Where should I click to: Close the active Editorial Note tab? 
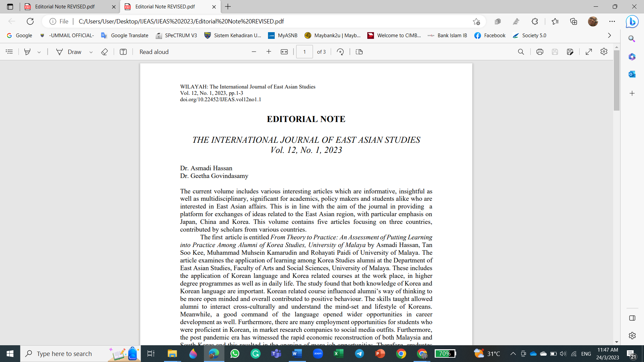pyautogui.click(x=214, y=7)
